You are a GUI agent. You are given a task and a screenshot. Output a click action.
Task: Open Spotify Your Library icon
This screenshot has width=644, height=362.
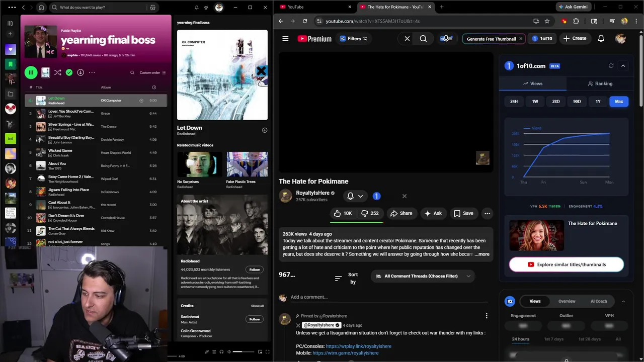point(10,23)
